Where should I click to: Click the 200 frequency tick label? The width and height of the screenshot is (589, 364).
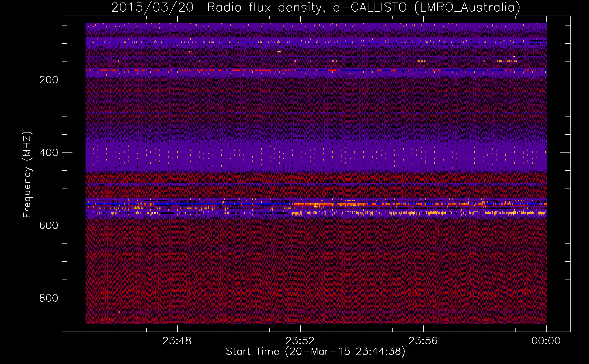49,80
